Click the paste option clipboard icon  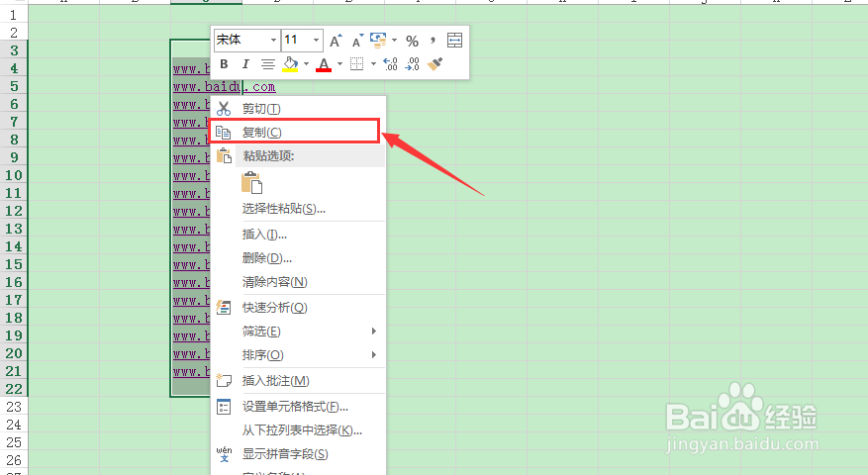point(251,183)
